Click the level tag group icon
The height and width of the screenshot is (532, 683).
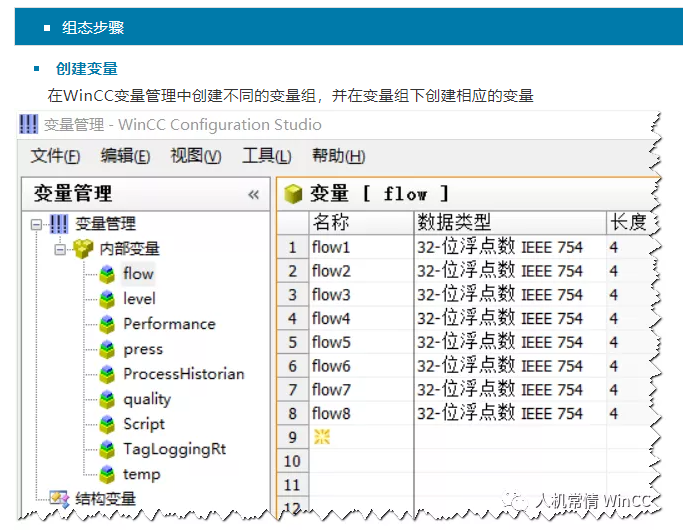pyautogui.click(x=107, y=299)
